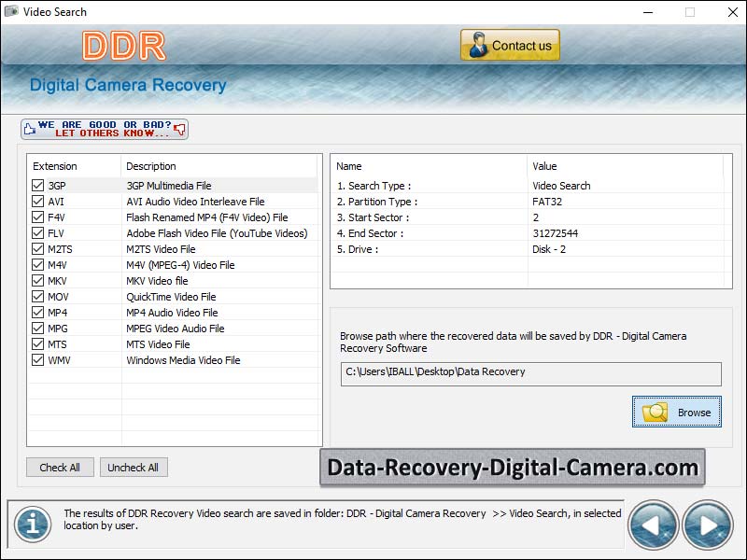Click the 'Digital Camera Recovery' heading

pos(128,85)
